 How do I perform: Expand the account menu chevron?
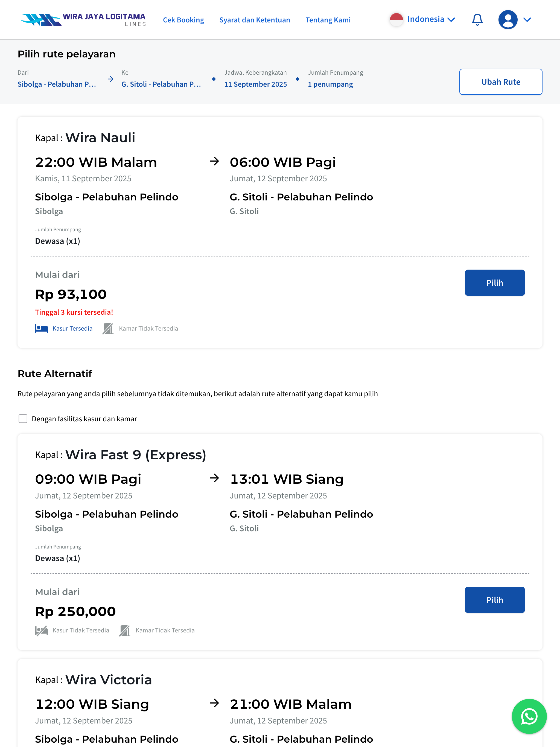[x=527, y=20]
